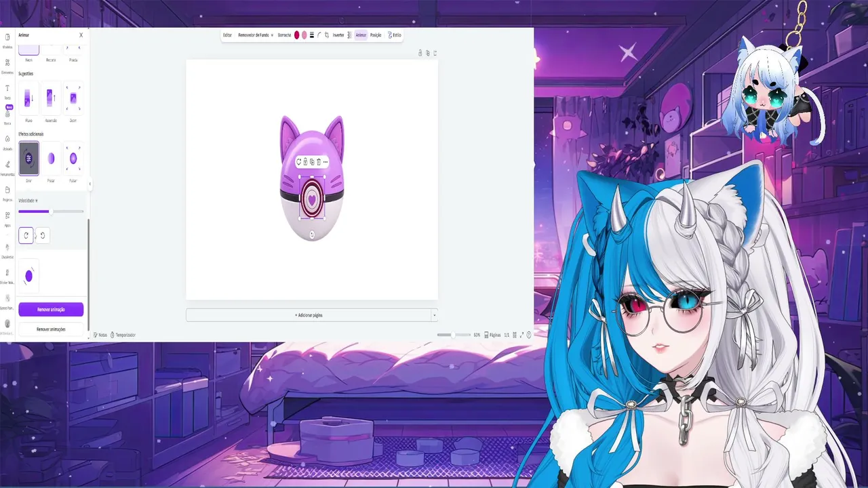
Task: Duplicate the selected element via the floating toolbar
Action: point(312,162)
